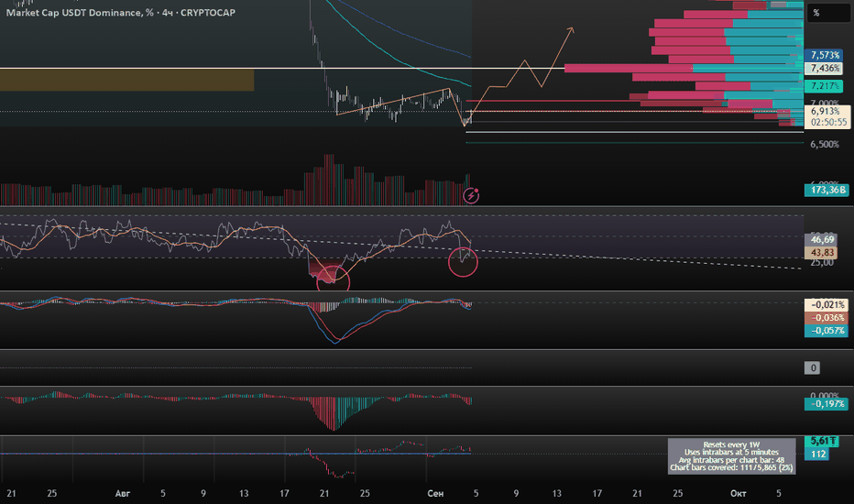Click the 43,83 RSI average label
The height and width of the screenshot is (504, 854).
[821, 252]
